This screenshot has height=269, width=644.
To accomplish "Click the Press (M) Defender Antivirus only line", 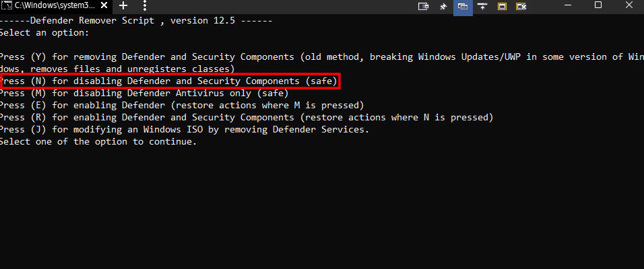I will click(x=144, y=93).
